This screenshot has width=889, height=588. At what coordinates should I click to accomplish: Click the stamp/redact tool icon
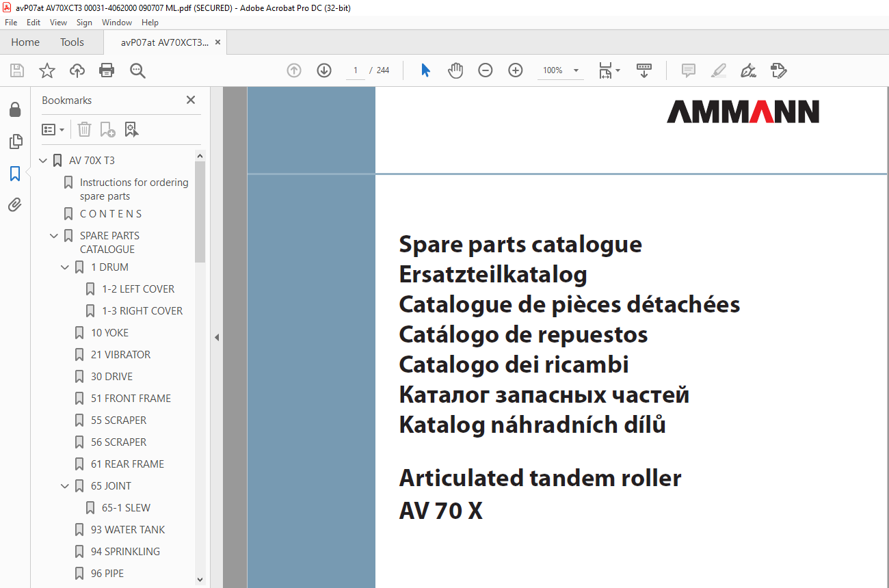[778, 70]
